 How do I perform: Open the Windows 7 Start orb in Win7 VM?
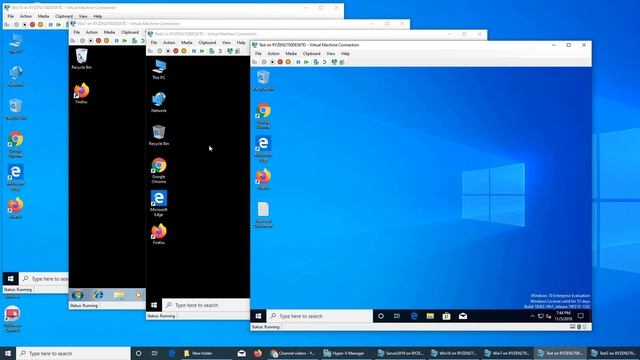click(78, 295)
